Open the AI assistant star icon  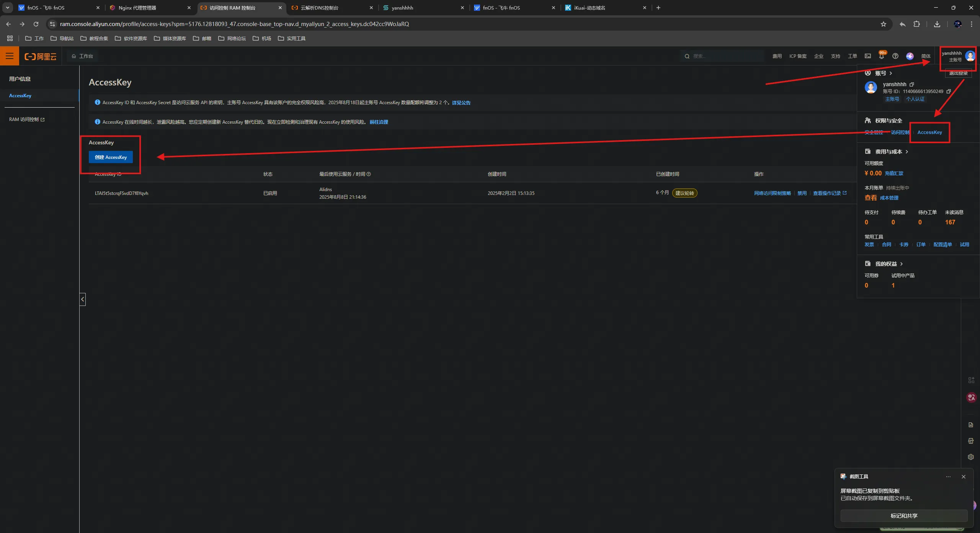[x=910, y=56]
